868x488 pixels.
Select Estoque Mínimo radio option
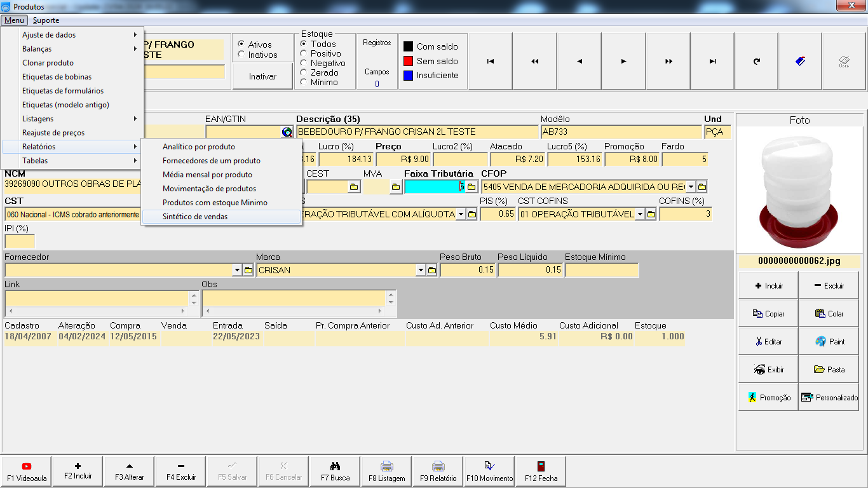pyautogui.click(x=303, y=82)
